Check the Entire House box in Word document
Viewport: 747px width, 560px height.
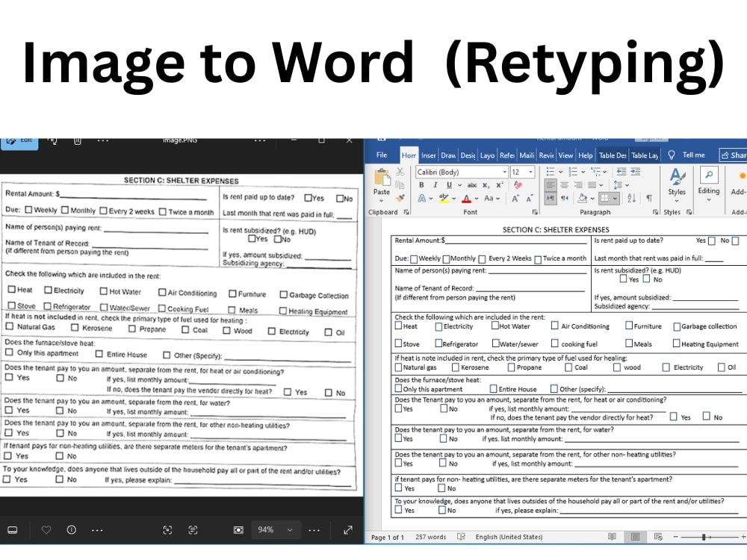tap(493, 388)
